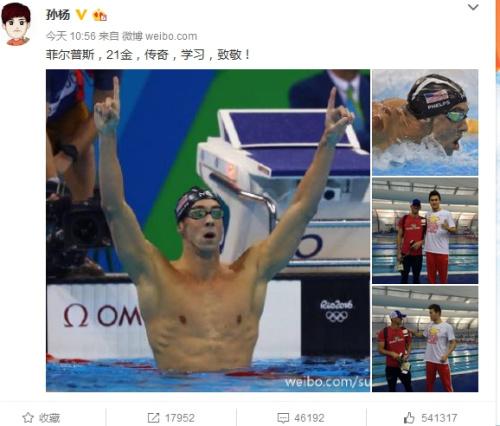Click the thumbs-up like icon
The height and width of the screenshot is (426, 500).
409,417
